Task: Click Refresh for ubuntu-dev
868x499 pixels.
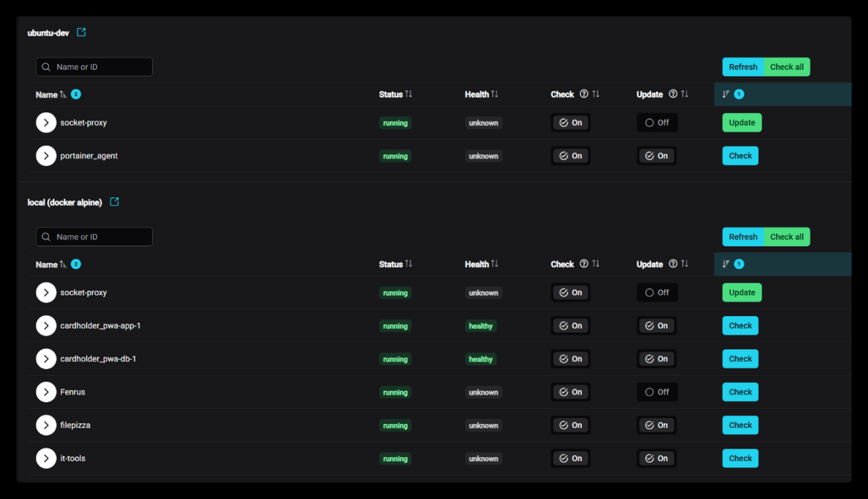Action: pyautogui.click(x=743, y=67)
